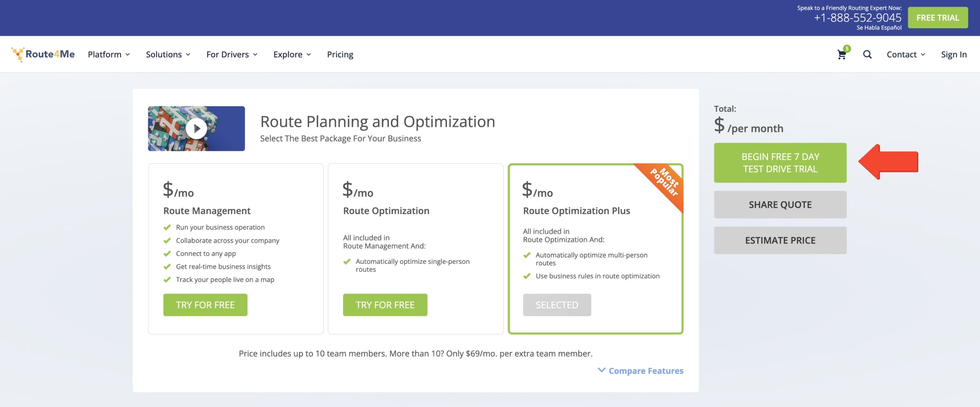Select the Route Optimization Plus plan title

577,211
